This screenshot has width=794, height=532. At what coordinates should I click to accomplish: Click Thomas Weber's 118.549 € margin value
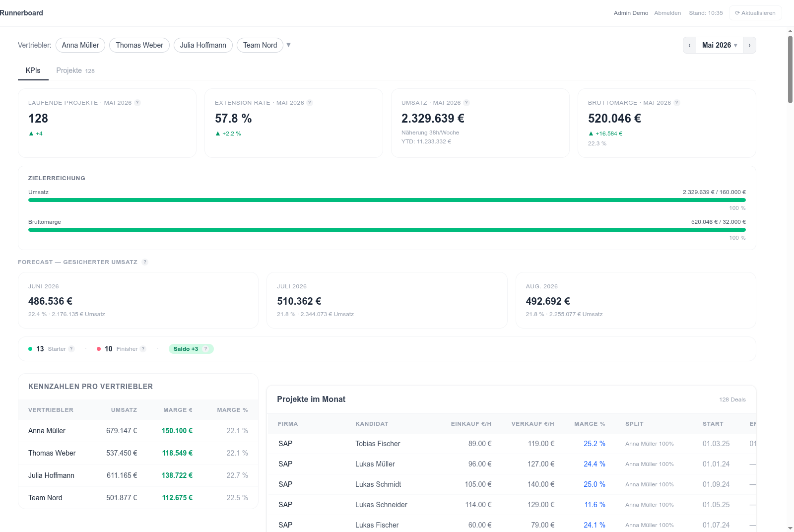pyautogui.click(x=177, y=453)
